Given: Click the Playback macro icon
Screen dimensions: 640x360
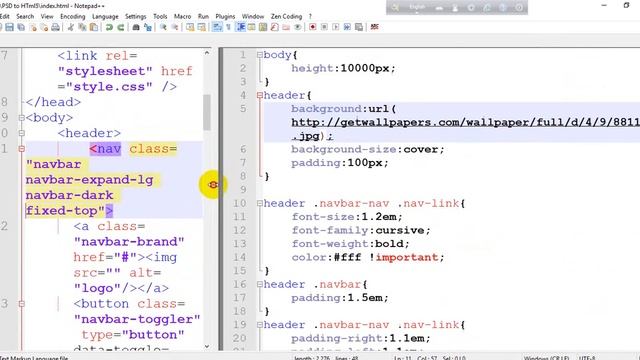Looking at the screenshot, I should (x=336, y=27).
